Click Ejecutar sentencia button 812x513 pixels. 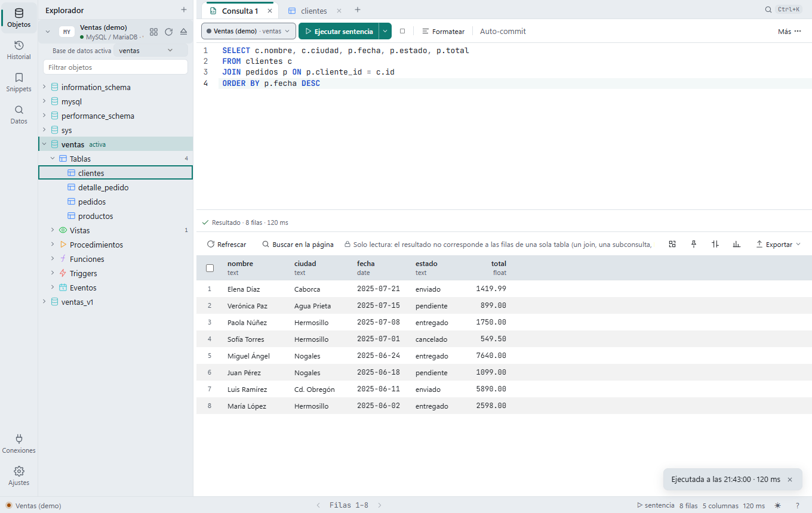(x=339, y=31)
